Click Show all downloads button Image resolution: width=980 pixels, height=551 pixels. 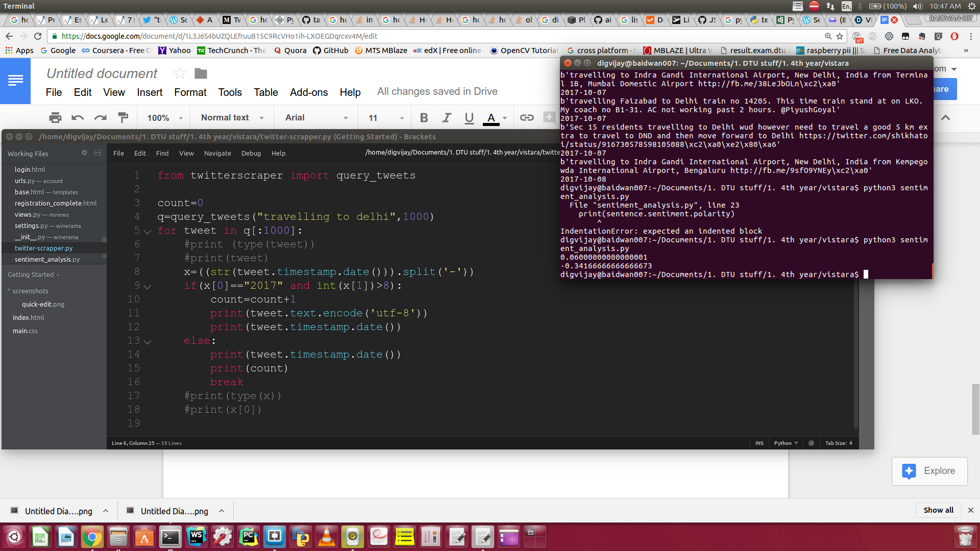tap(938, 510)
